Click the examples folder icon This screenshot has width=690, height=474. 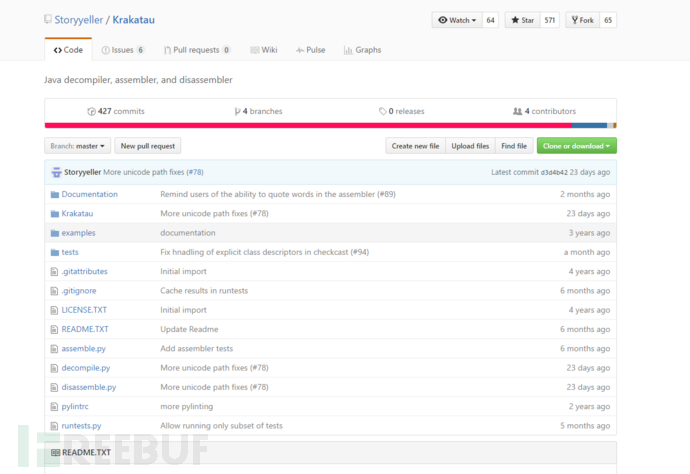(55, 233)
